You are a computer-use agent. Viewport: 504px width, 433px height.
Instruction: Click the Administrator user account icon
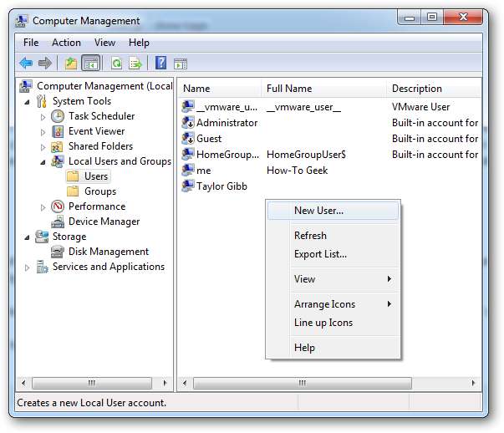(188, 123)
